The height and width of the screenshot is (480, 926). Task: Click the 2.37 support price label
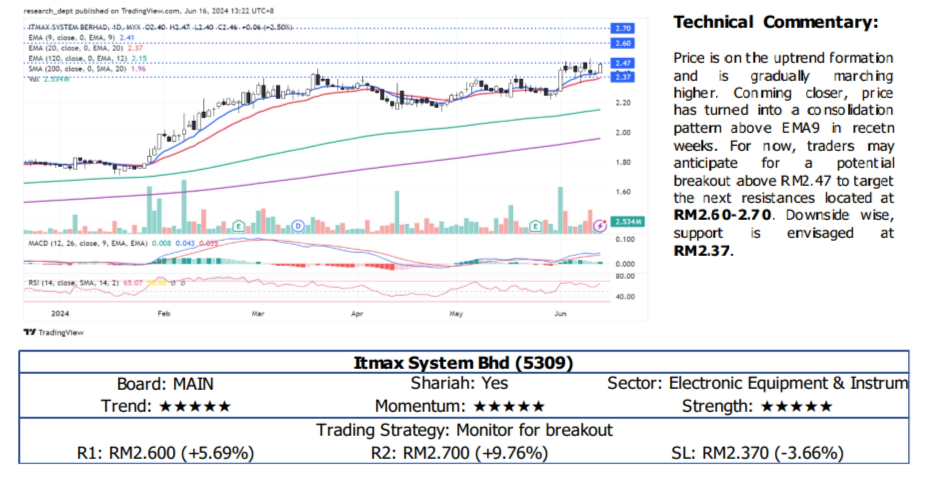click(623, 77)
